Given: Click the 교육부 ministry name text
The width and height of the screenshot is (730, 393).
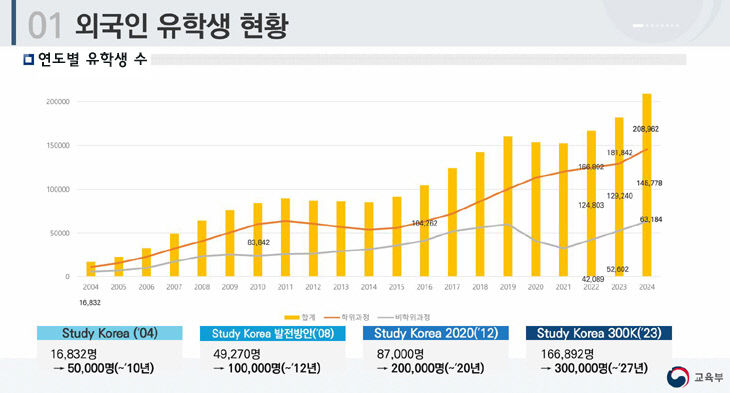Looking at the screenshot, I should pos(709,377).
